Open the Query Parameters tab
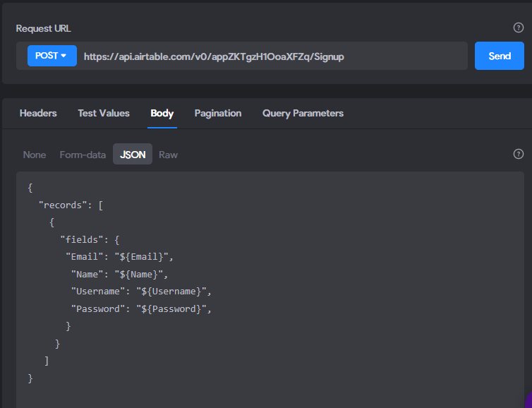The image size is (532, 408). coord(303,113)
